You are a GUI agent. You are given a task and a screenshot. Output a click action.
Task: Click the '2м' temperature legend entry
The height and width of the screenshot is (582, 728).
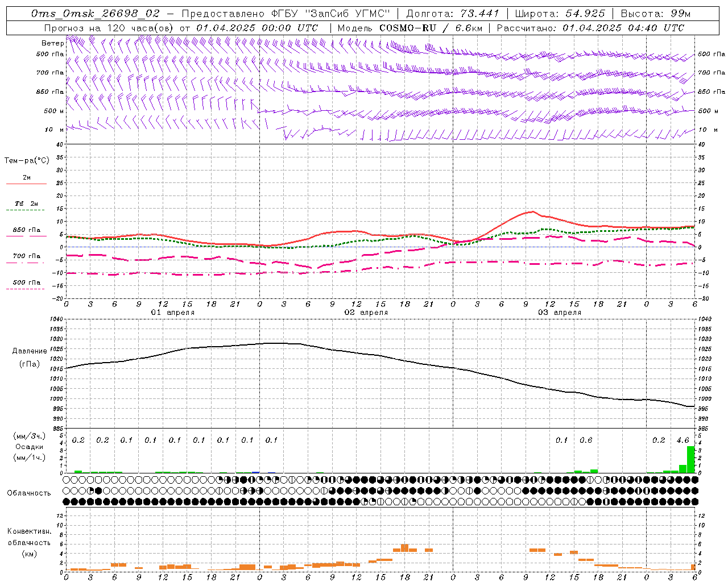27,177
